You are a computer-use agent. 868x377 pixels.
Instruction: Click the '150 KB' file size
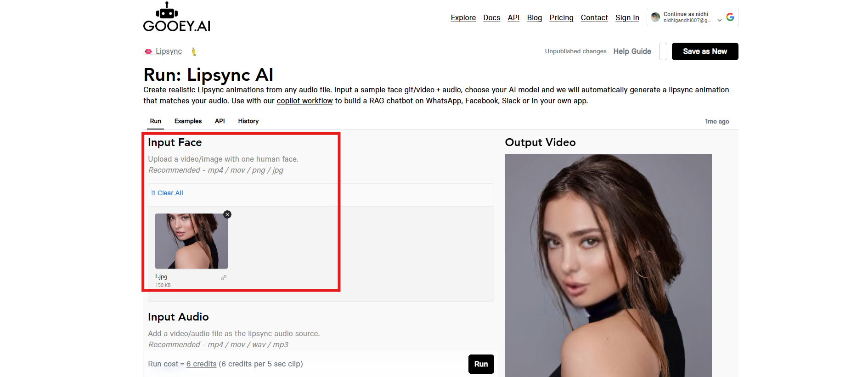(163, 286)
